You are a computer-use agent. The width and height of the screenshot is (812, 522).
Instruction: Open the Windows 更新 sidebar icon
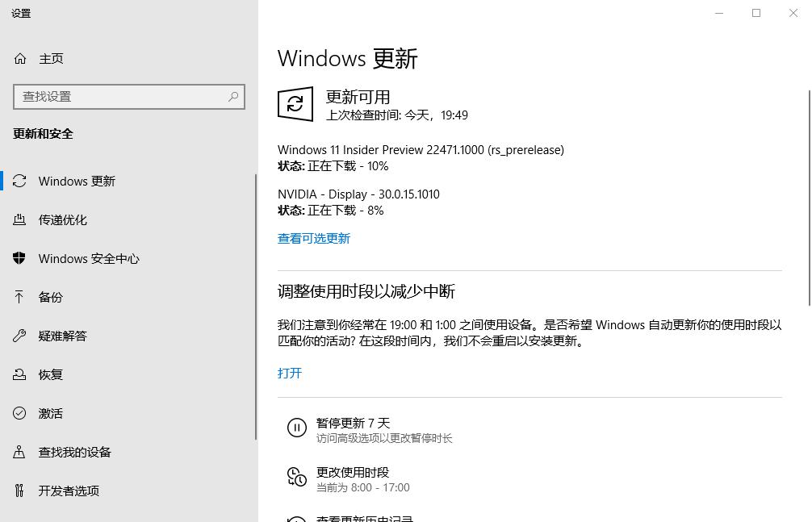click(23, 181)
